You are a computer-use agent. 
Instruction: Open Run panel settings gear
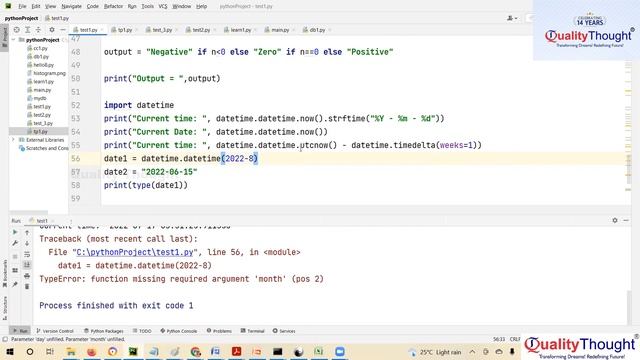(x=615, y=220)
